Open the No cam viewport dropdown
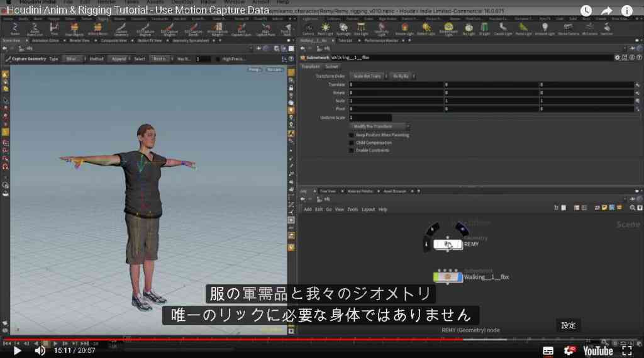This screenshot has width=644, height=358. (x=274, y=69)
